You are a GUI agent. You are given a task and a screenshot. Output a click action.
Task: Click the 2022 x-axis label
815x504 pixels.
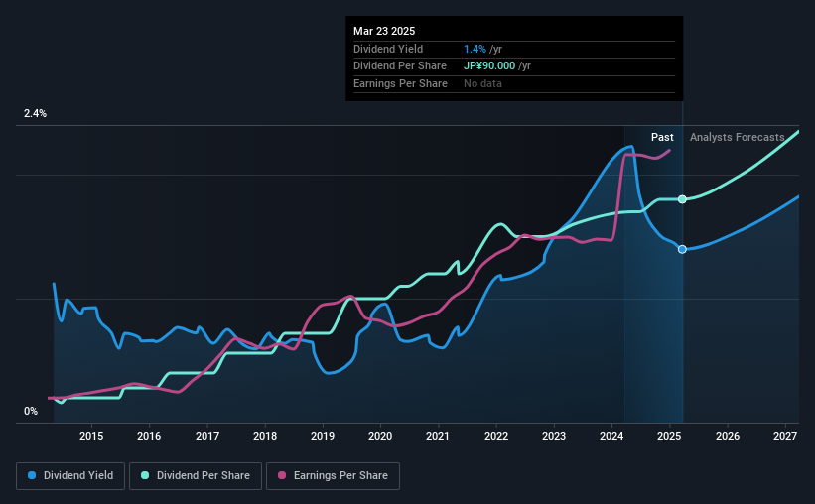point(496,436)
